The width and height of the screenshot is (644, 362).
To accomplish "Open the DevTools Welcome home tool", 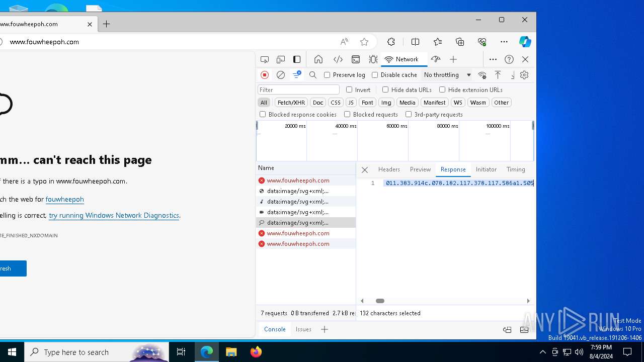I will point(318,59).
